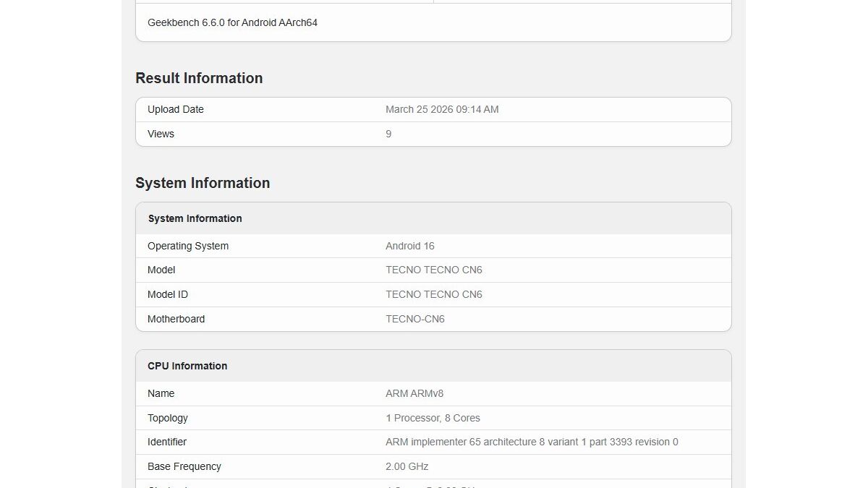Select the CPU Identifier string
Screen dimensions: 868x488
(x=532, y=442)
